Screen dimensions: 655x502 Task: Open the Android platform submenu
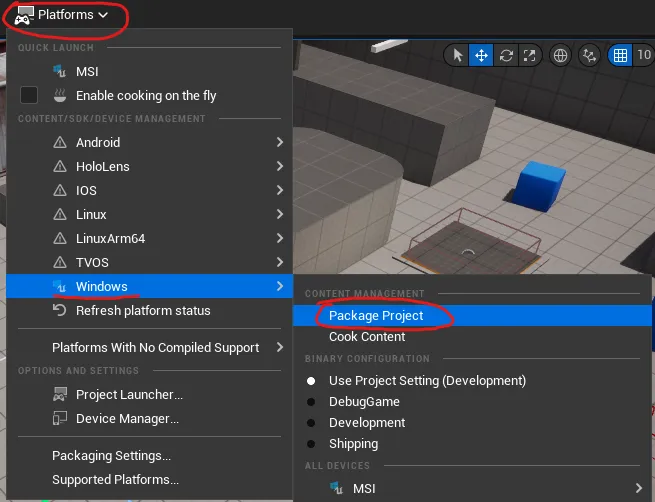149,142
